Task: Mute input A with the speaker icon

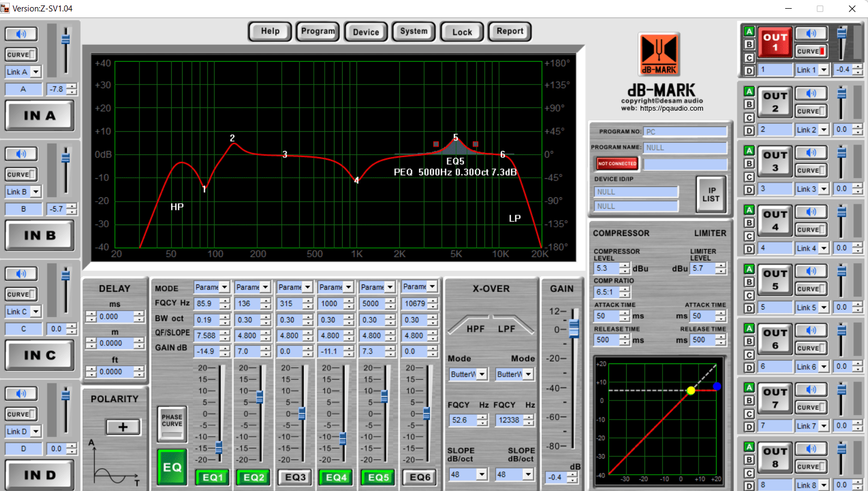Action: 21,34
